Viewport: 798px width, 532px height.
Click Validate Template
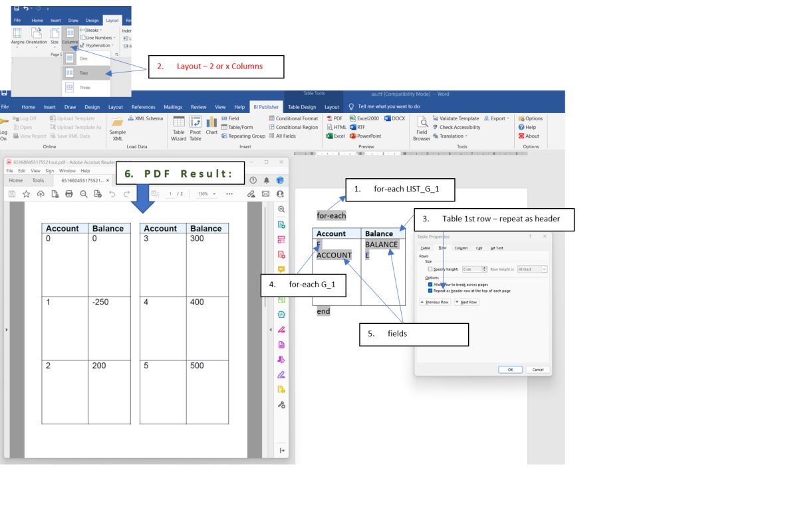pyautogui.click(x=456, y=118)
